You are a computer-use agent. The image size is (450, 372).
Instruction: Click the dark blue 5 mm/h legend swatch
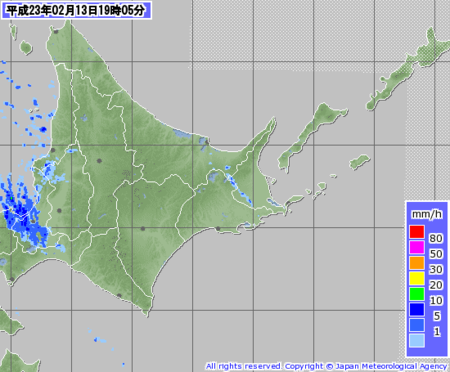(x=417, y=309)
